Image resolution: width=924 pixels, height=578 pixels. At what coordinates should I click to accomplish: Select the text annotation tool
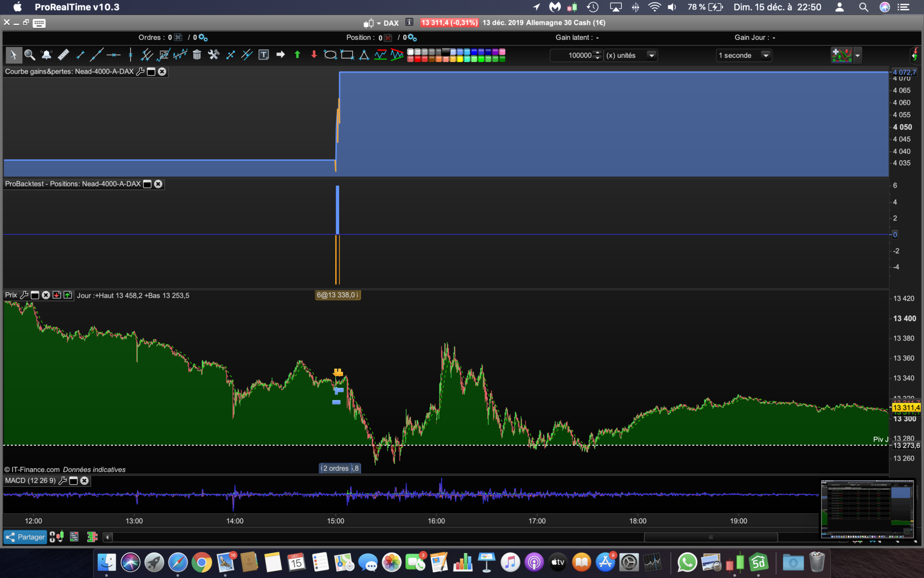263,55
